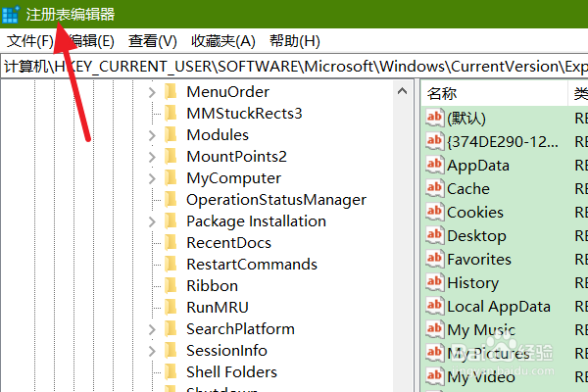588x392 pixels.
Task: Click the Favorites value name
Action: point(479,259)
